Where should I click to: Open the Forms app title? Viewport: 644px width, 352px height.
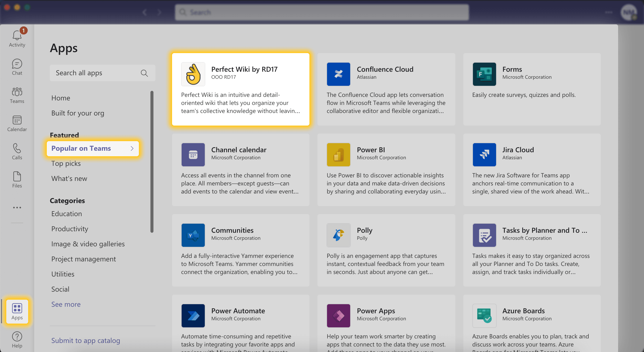(512, 69)
